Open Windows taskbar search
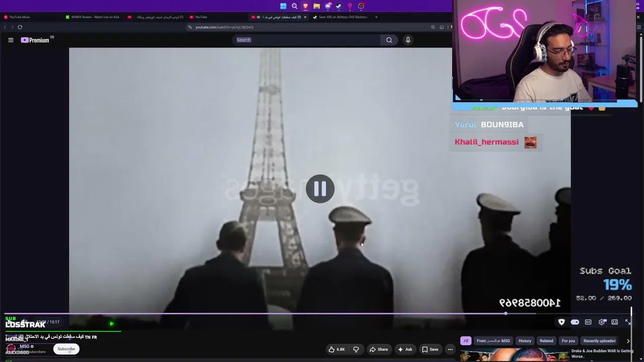Image resolution: width=644 pixels, height=362 pixels. tap(294, 6)
